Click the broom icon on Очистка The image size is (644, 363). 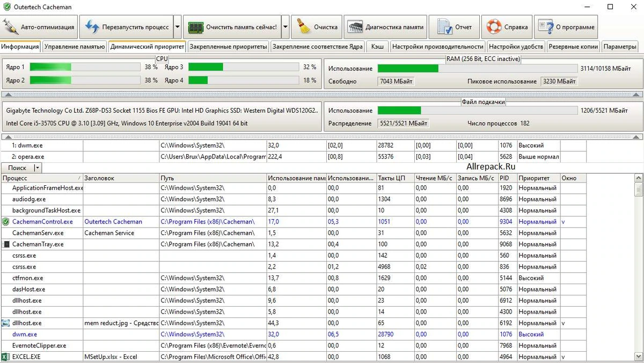(303, 27)
